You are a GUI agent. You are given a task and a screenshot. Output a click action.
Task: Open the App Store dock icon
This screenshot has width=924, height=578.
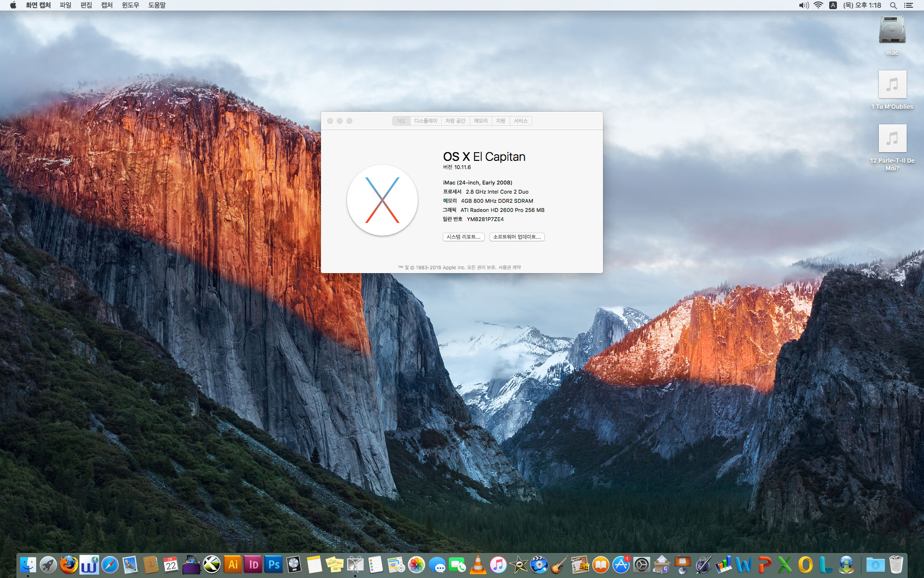click(x=621, y=565)
